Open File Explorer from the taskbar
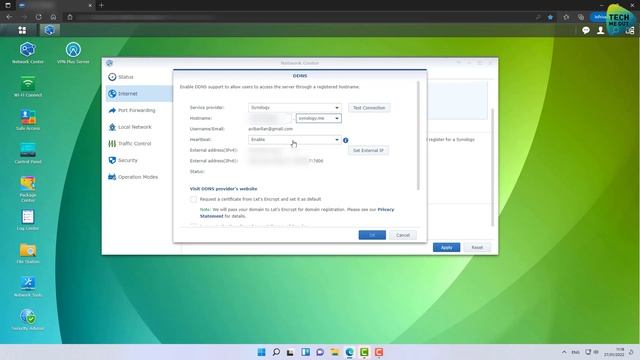This screenshot has width=640, height=360. pyautogui.click(x=335, y=352)
